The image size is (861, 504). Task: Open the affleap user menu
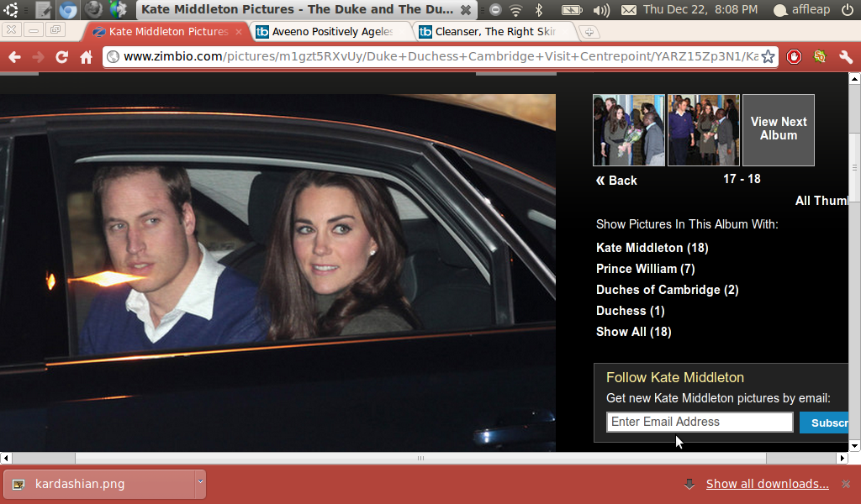[801, 10]
